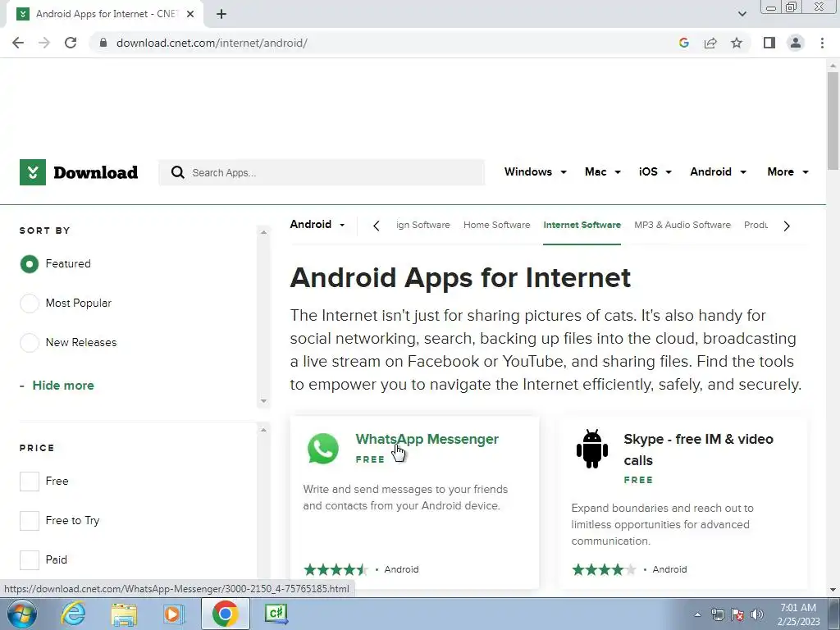840x630 pixels.
Task: Click the Search Apps input field
Action: click(x=322, y=172)
